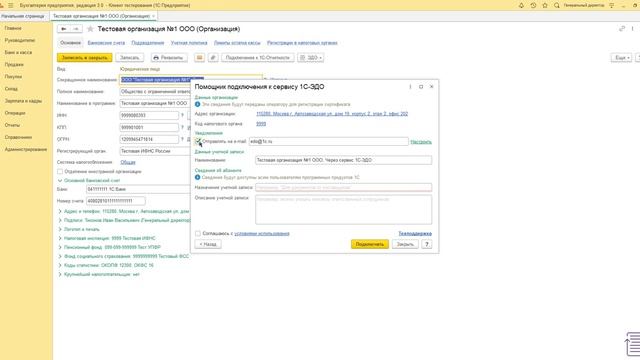Screen dimensions: 640x360
Task: Expand the 'Логотип и печать' section
Action: pos(60,229)
